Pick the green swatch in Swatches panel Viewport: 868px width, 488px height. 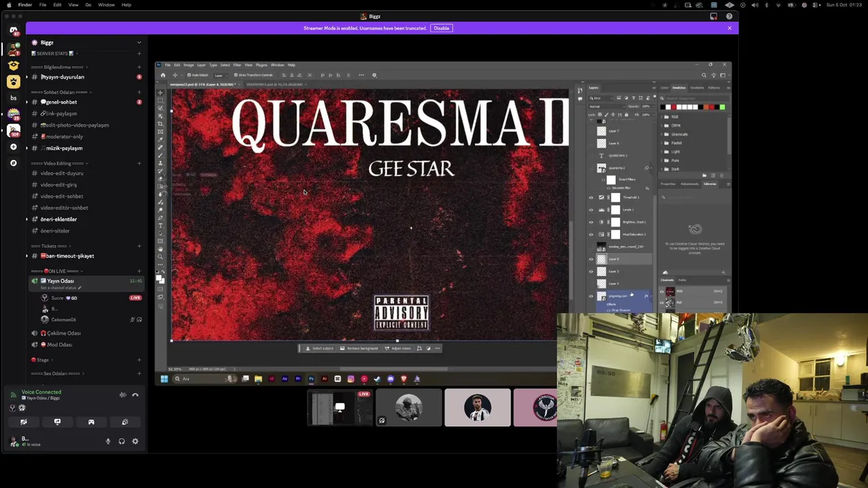click(x=722, y=107)
